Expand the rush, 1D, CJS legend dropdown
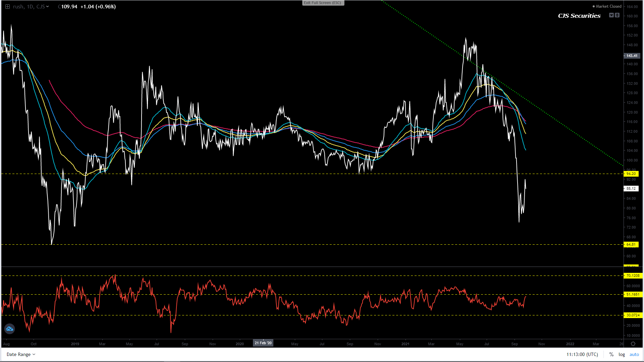Image resolution: width=644 pixels, height=362 pixels. tap(47, 7)
